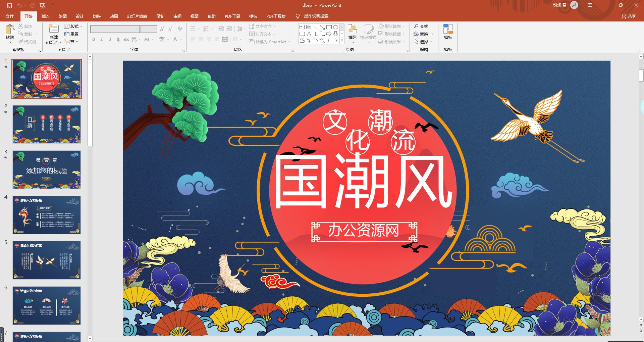Open the font name dropdown

coord(137,29)
